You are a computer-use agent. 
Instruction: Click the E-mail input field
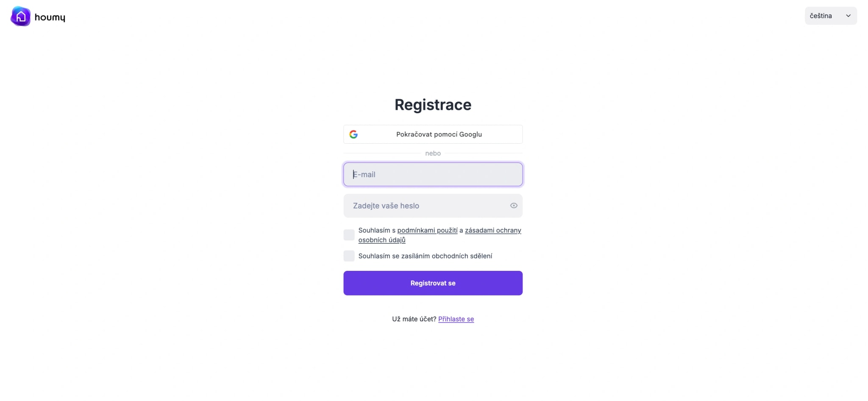click(x=433, y=174)
